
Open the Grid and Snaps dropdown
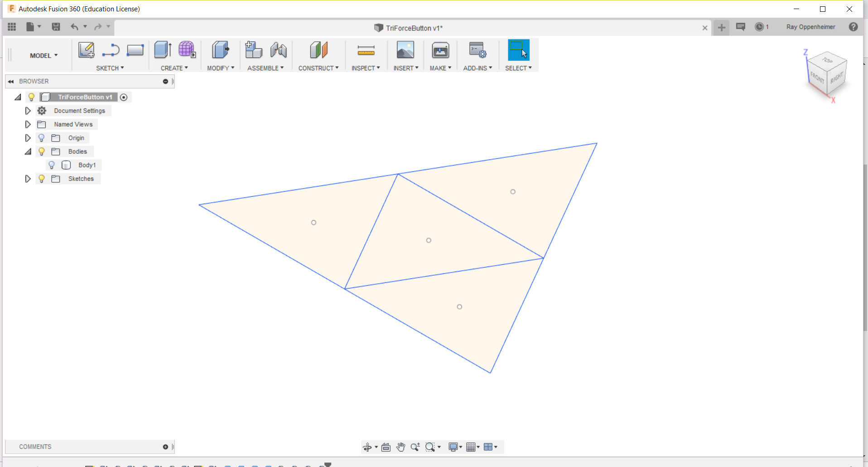[473, 447]
